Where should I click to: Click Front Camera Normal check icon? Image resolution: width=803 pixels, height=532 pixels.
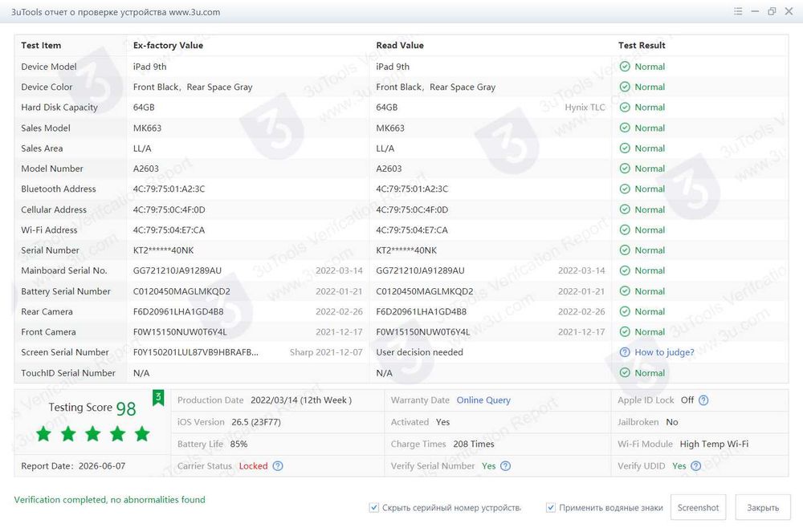point(625,332)
